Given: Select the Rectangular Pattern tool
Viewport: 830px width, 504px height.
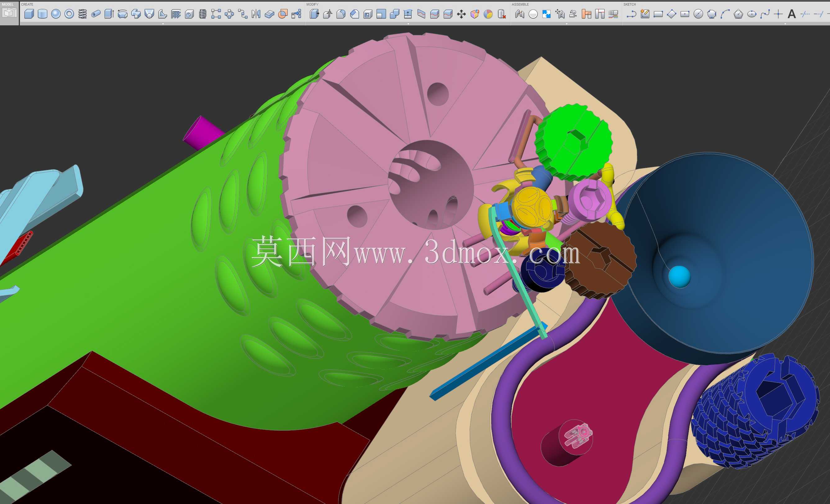Looking at the screenshot, I should [x=216, y=14].
